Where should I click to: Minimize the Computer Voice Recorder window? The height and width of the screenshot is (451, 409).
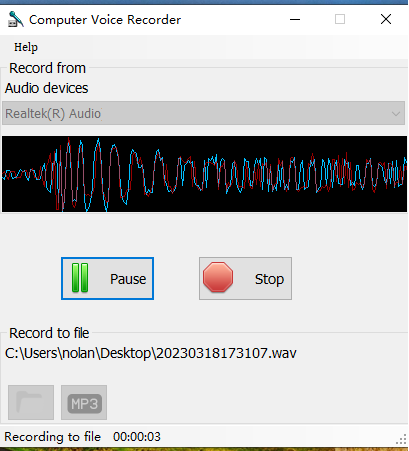pos(295,19)
